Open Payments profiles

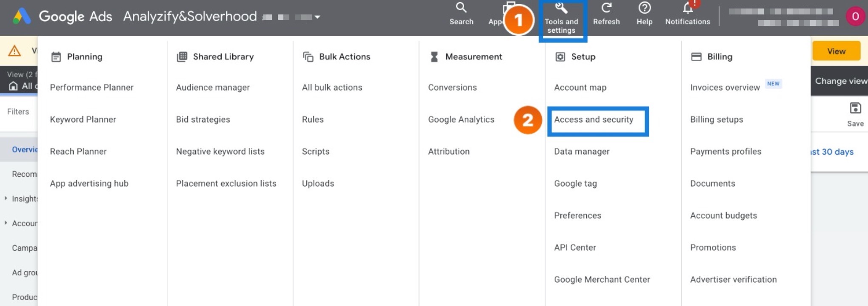[725, 151]
